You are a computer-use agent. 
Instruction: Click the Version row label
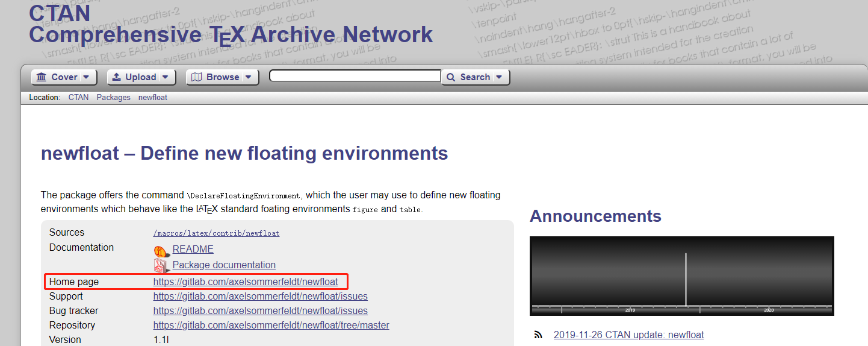pyautogui.click(x=65, y=339)
